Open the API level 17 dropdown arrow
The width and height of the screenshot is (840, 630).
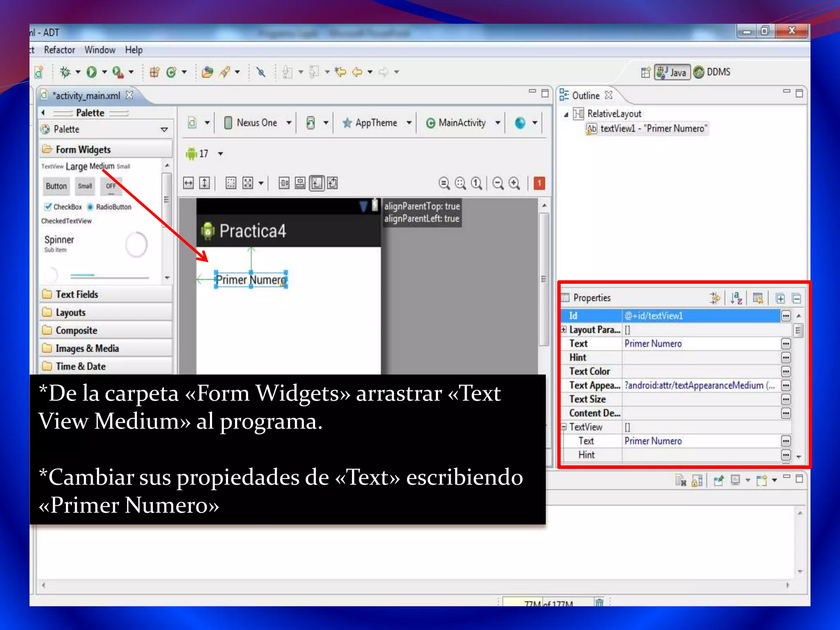[220, 154]
